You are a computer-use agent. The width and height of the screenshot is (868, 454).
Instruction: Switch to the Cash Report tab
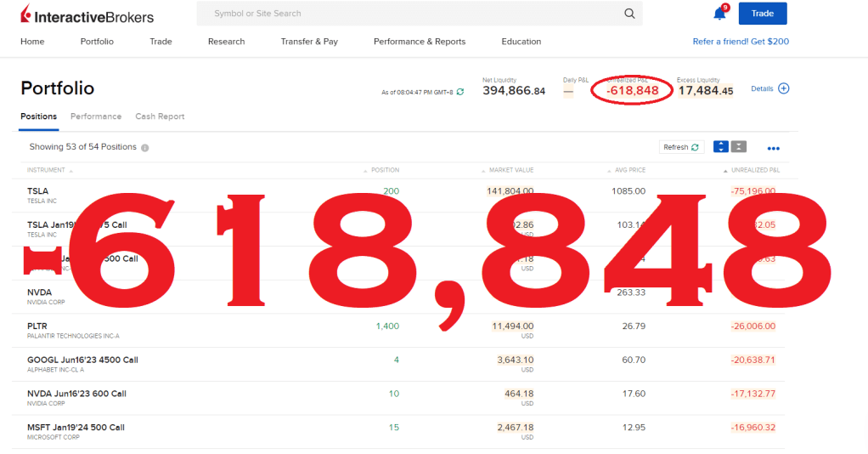[160, 116]
